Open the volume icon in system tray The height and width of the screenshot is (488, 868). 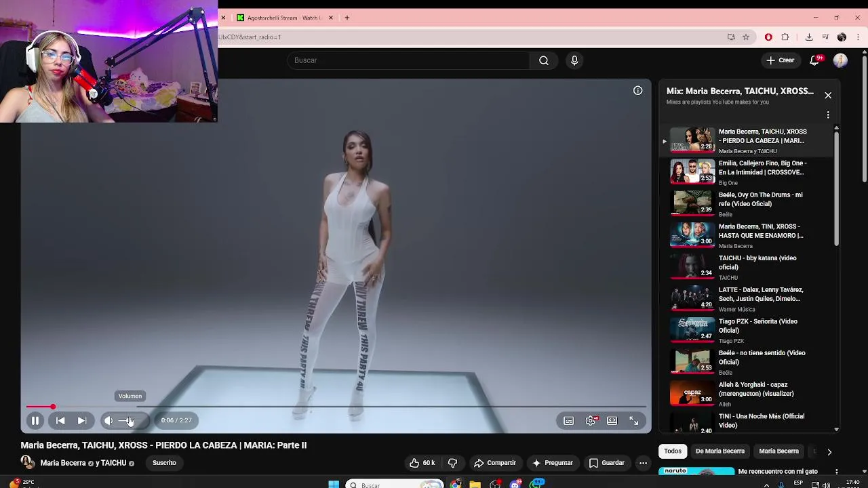point(826,485)
